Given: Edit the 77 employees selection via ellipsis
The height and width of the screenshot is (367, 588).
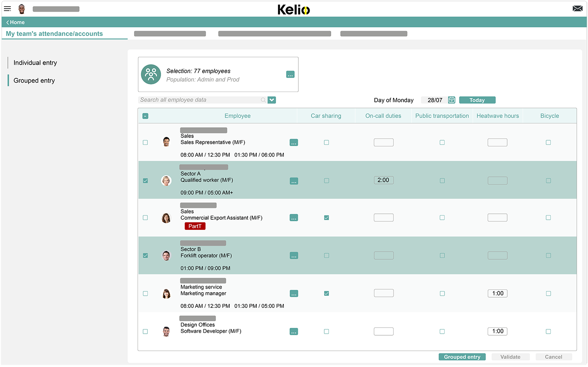Looking at the screenshot, I should click(x=290, y=74).
